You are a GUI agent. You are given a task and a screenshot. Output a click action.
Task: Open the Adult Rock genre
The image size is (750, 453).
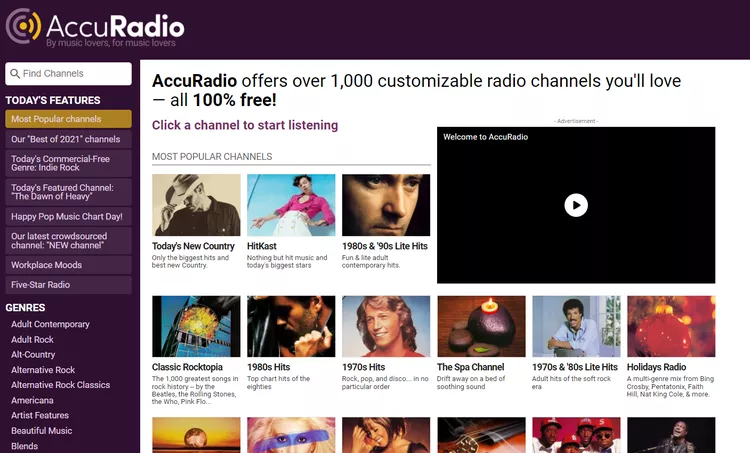33,340
